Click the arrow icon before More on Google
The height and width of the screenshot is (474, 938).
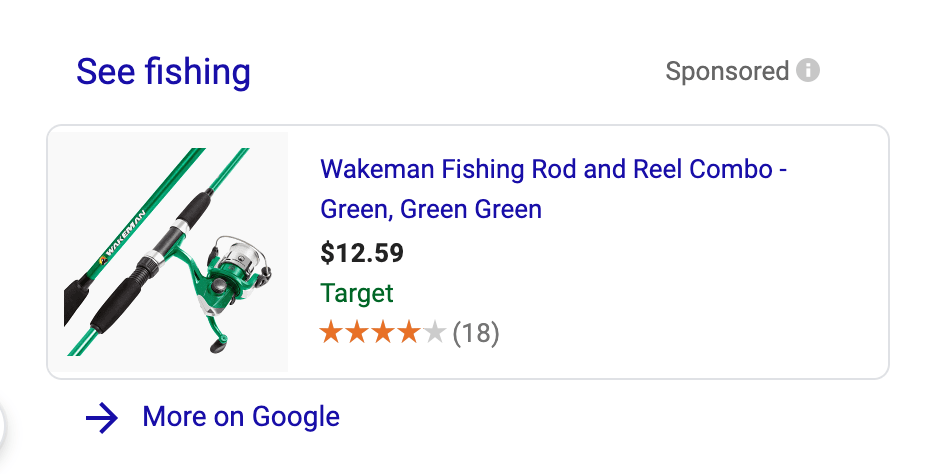coord(102,418)
